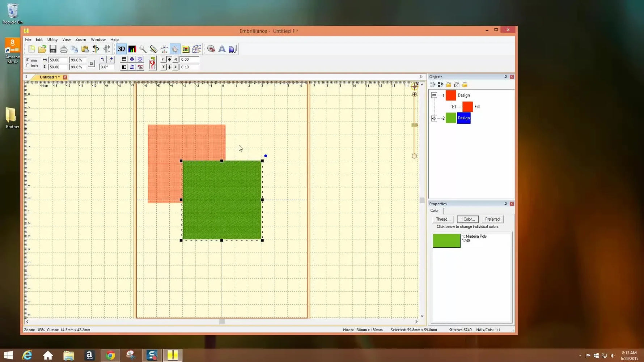The image size is (644, 362).
Task: Pin the Properties panel
Action: click(x=505, y=204)
